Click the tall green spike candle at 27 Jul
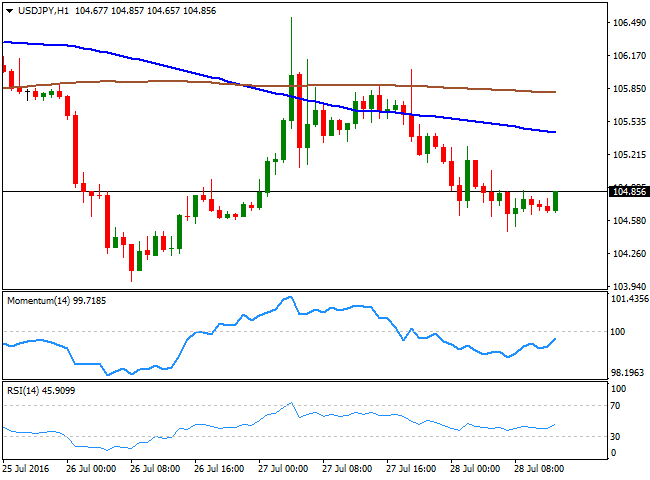Image resolution: width=650 pixels, height=480 pixels. point(291,98)
